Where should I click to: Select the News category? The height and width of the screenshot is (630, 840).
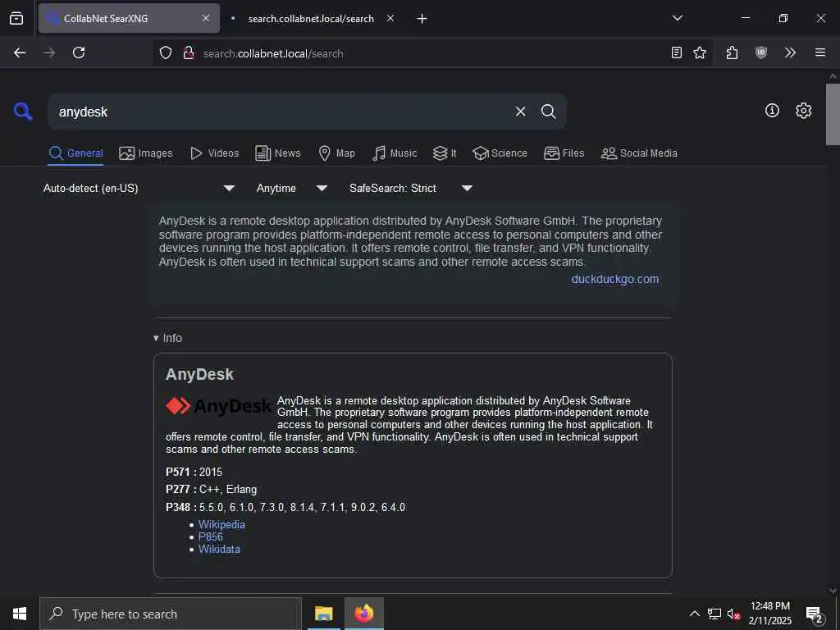point(277,153)
